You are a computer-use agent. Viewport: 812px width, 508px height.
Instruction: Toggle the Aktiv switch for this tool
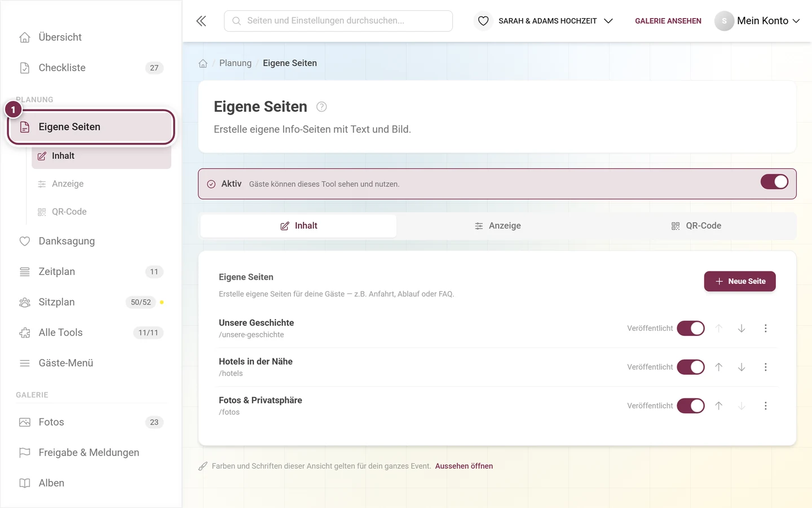774,182
